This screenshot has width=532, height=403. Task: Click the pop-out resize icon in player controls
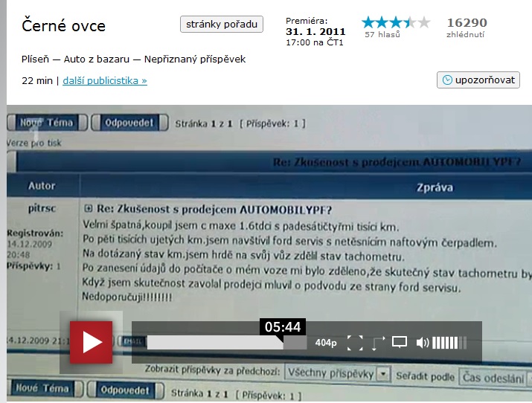[x=377, y=343]
